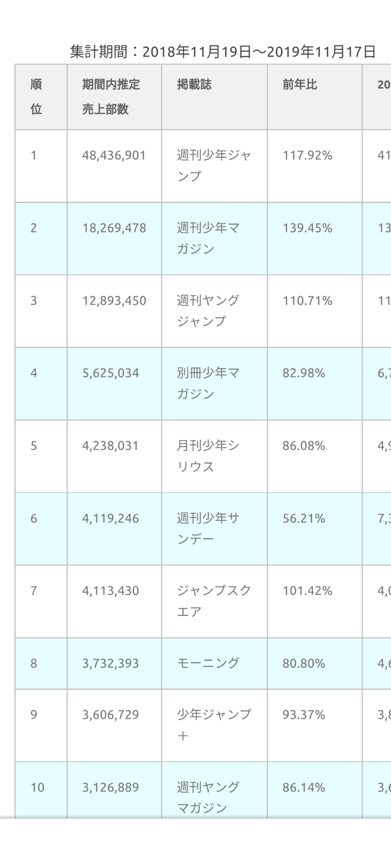The image size is (391, 868).
Task: Select the 週刊ヤングマガジン magazine cell
Action: [214, 790]
